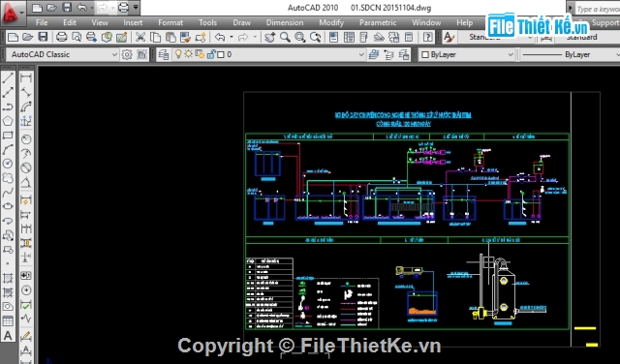Open the Parametric menu
Screen dimensions: 620x364
point(378,22)
